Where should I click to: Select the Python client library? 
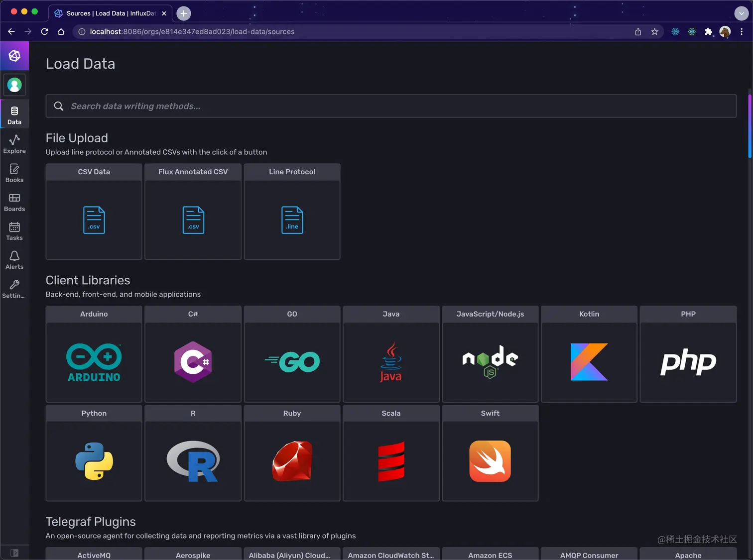coord(94,453)
